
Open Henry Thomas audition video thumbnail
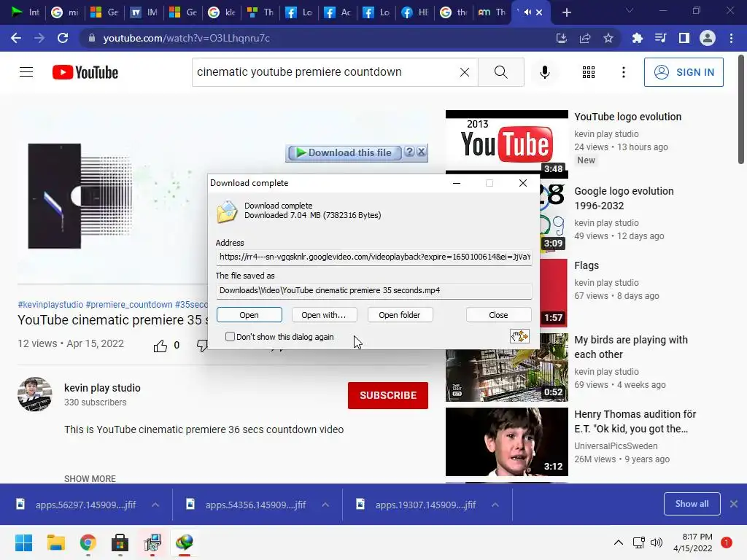coord(506,441)
